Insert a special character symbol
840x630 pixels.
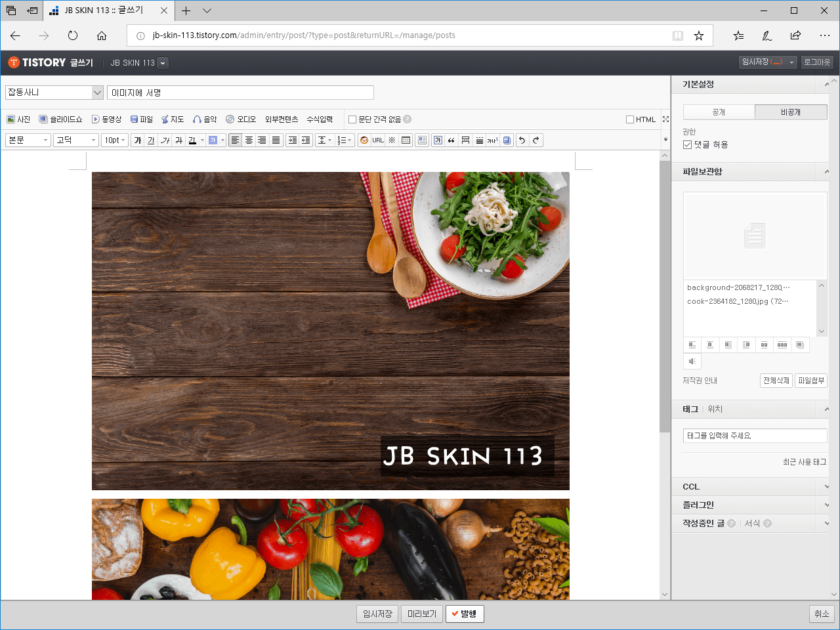(392, 140)
